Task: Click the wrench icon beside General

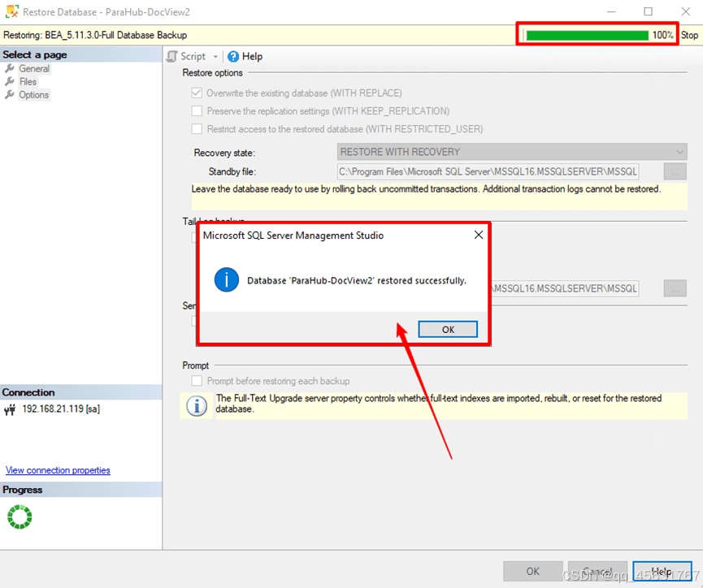Action: click(x=10, y=68)
